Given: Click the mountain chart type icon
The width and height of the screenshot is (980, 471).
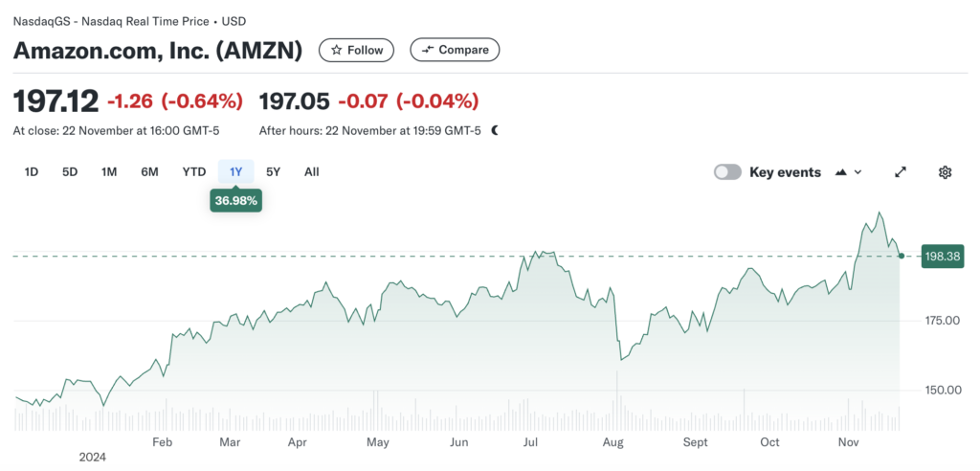Looking at the screenshot, I should (x=841, y=172).
